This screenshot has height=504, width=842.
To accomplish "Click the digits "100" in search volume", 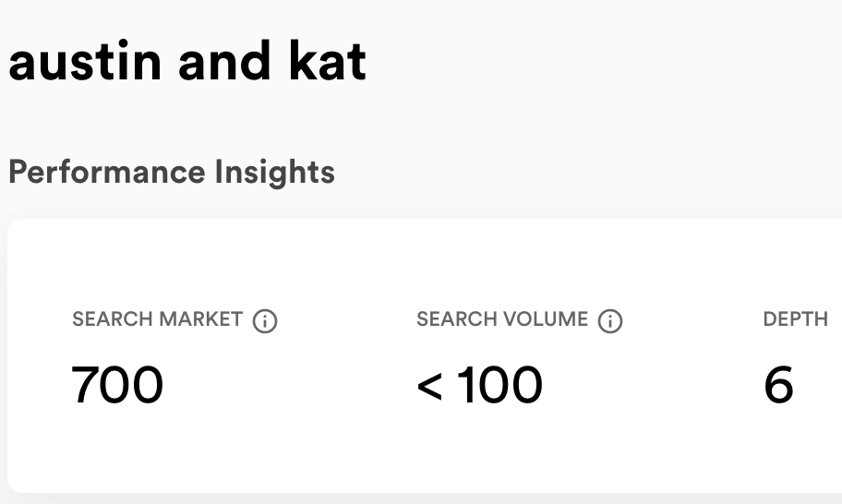I will [x=499, y=385].
